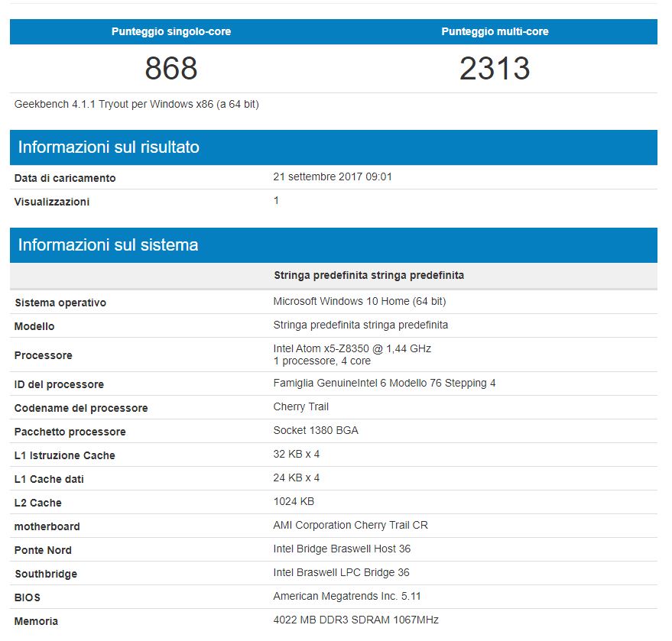Image resolution: width=672 pixels, height=641 pixels.
Task: Select the "Socket 1380 BGA" value
Action: [316, 430]
